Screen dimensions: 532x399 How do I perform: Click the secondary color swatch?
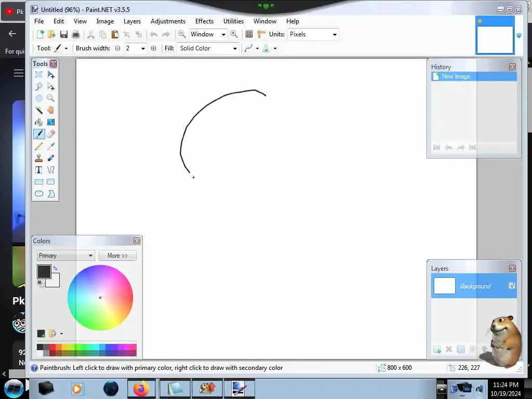click(x=55, y=283)
